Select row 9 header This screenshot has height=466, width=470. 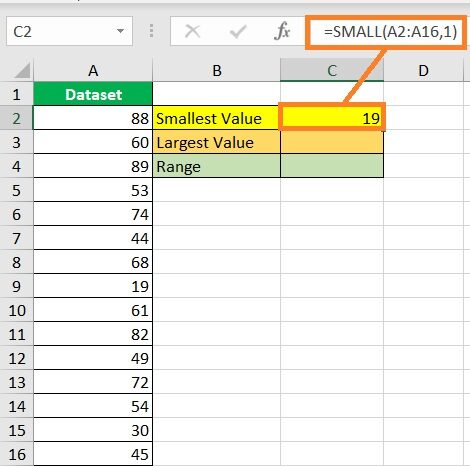[x=16, y=286]
